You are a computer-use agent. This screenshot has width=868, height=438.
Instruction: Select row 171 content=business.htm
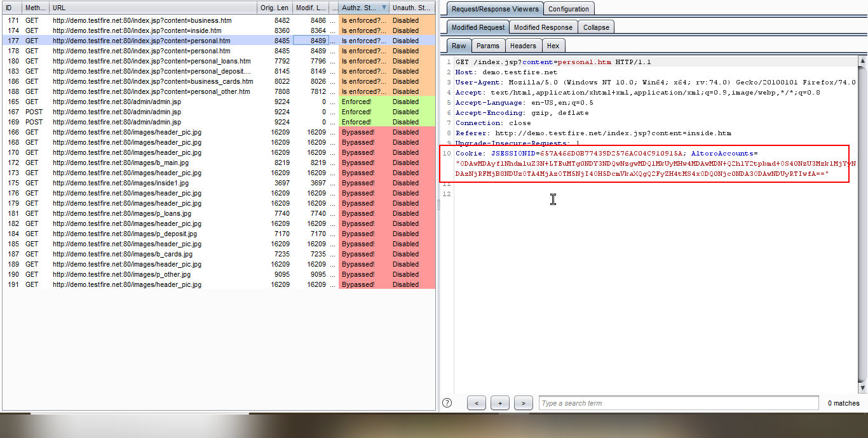point(219,20)
